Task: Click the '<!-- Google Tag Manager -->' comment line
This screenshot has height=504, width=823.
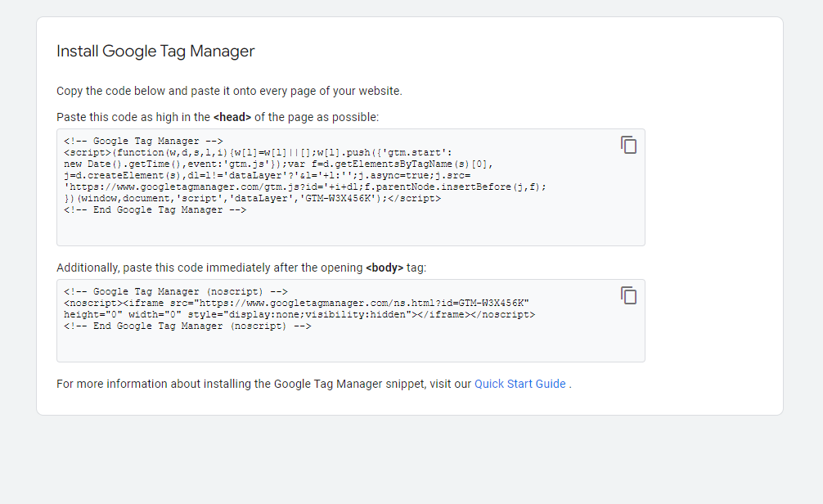Action: tap(143, 141)
